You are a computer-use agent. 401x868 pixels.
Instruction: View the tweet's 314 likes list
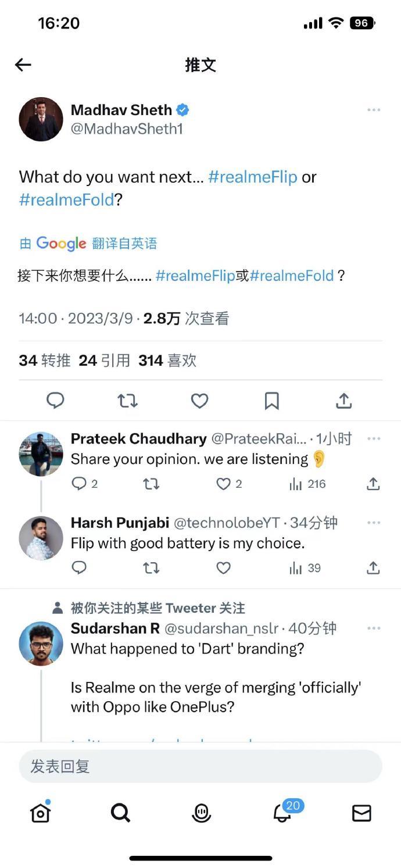click(168, 360)
